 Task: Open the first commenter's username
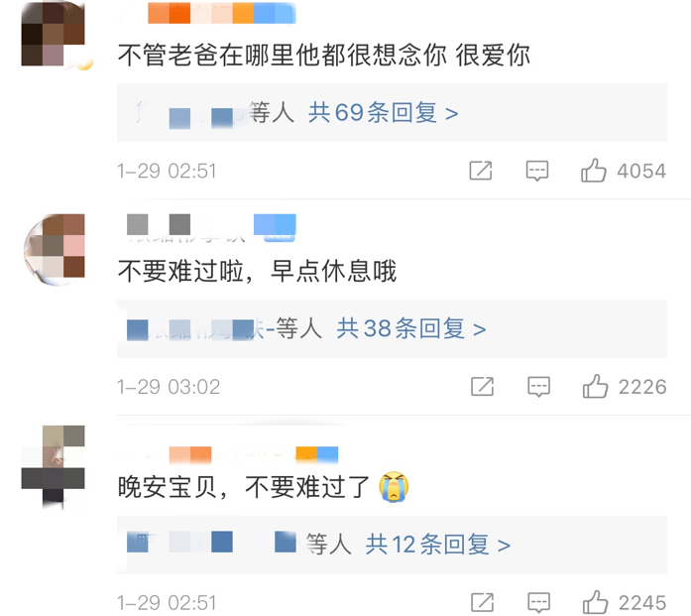point(207,13)
